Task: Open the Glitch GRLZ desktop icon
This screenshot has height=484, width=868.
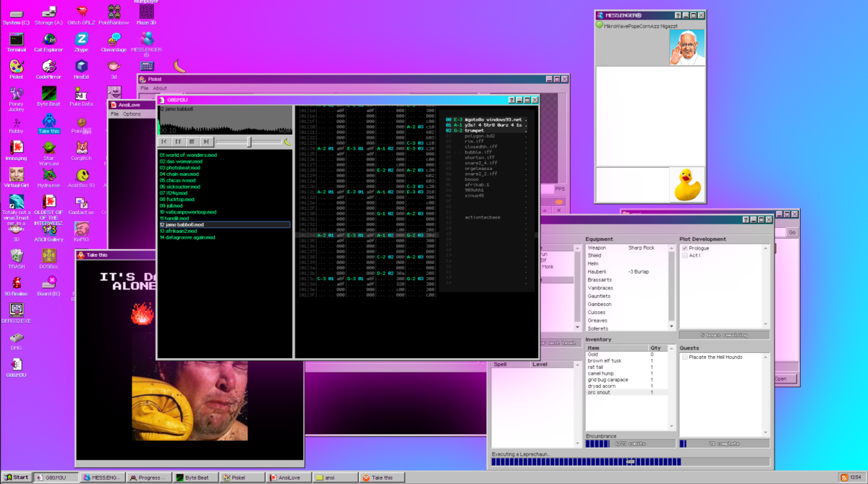Action: (81, 14)
